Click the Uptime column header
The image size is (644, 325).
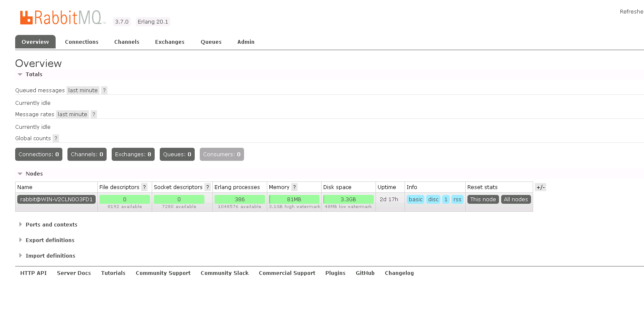click(387, 187)
